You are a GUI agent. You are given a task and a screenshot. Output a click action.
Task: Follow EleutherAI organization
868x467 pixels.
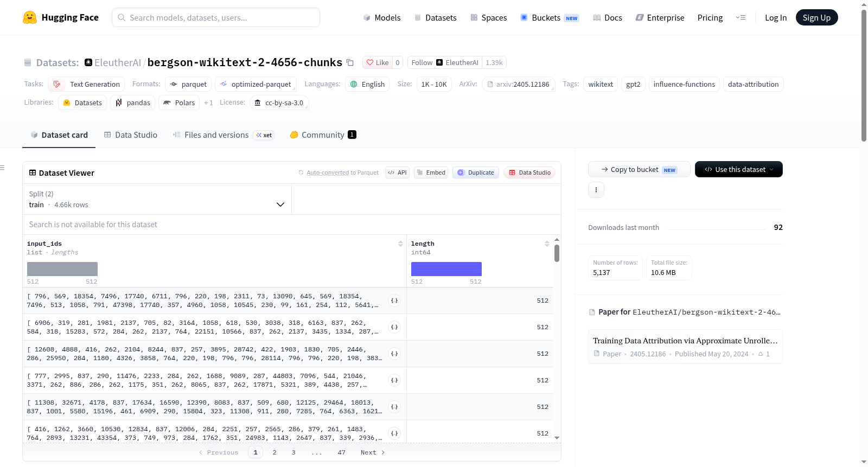(445, 62)
